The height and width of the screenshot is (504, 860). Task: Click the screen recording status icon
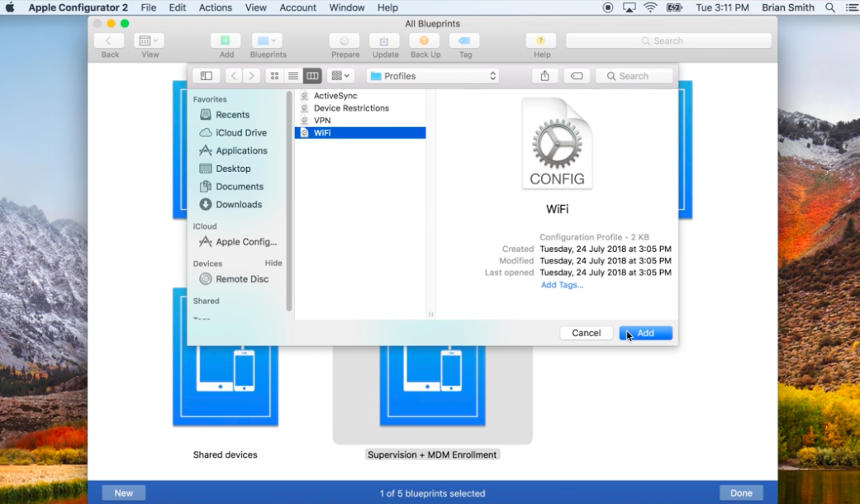[608, 7]
